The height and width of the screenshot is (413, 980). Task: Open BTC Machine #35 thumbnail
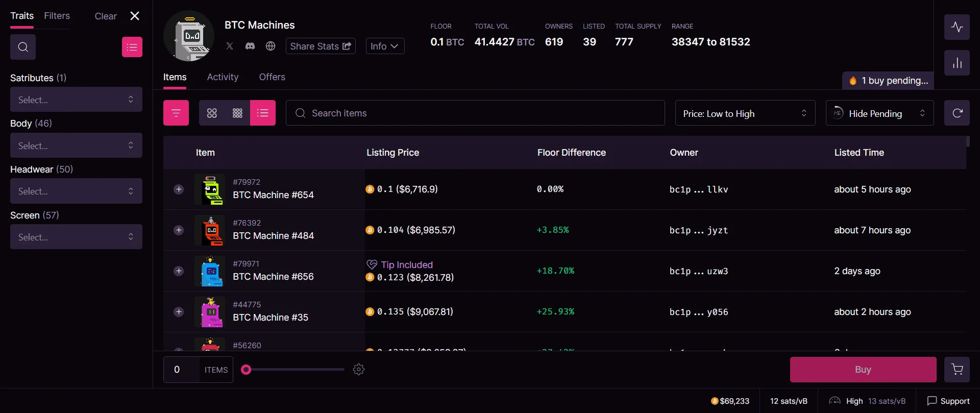click(x=210, y=312)
